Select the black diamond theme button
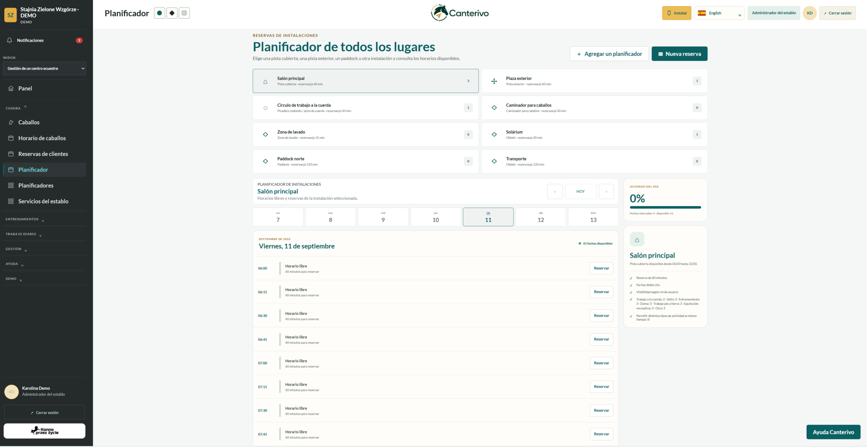 point(172,13)
